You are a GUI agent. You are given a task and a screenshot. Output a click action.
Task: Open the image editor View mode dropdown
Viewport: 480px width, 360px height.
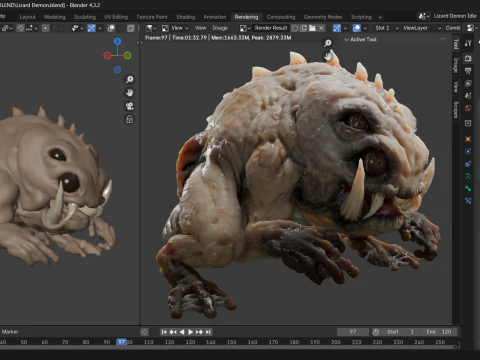[x=175, y=28]
